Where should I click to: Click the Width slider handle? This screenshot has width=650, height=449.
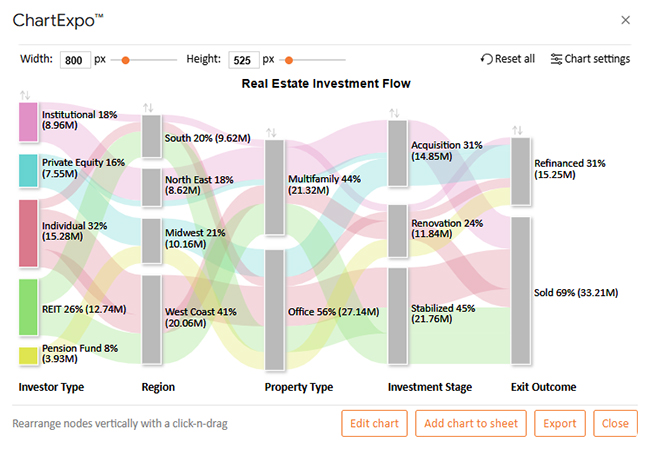pyautogui.click(x=126, y=60)
